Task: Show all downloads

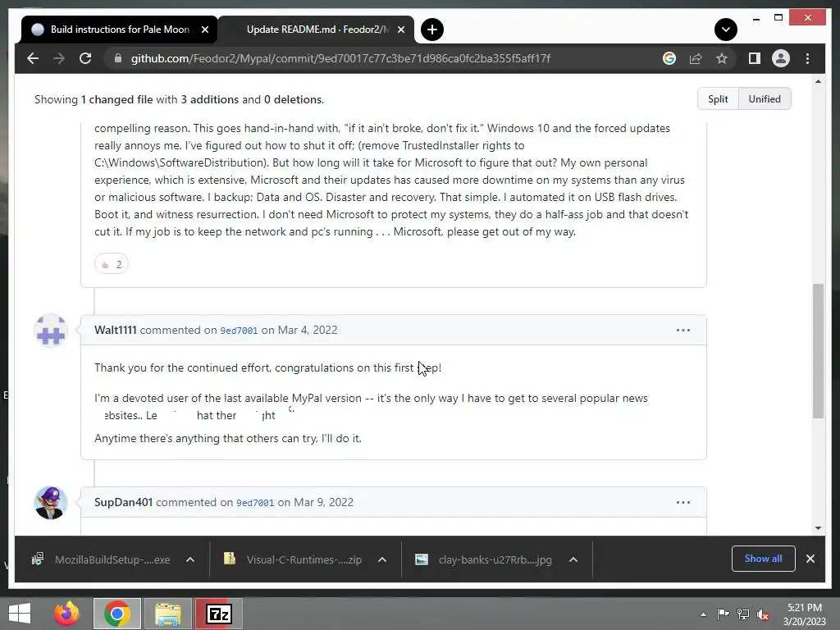Action: point(763,559)
